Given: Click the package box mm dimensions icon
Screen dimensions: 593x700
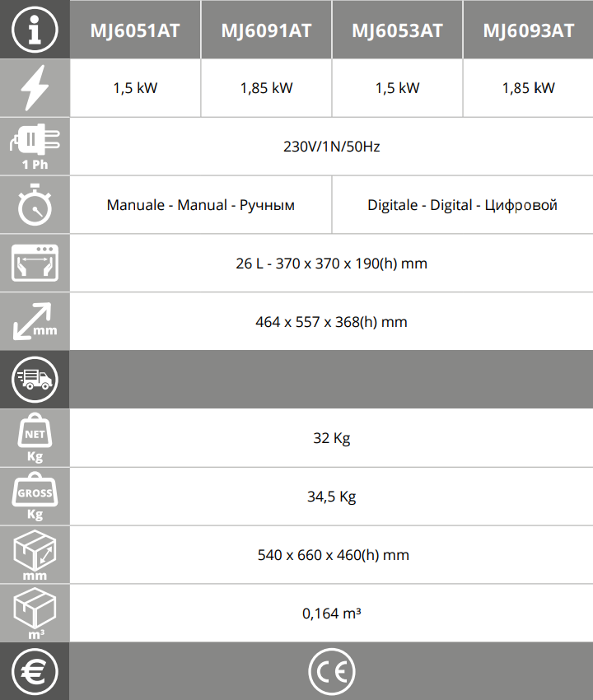Looking at the screenshot, I should click(x=35, y=554).
